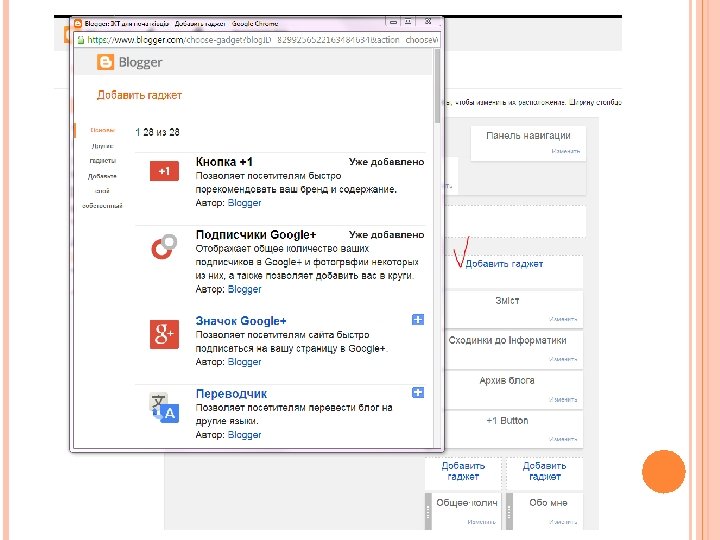
Task: Click the Подписчики Google+ gadget title
Action: point(256,235)
